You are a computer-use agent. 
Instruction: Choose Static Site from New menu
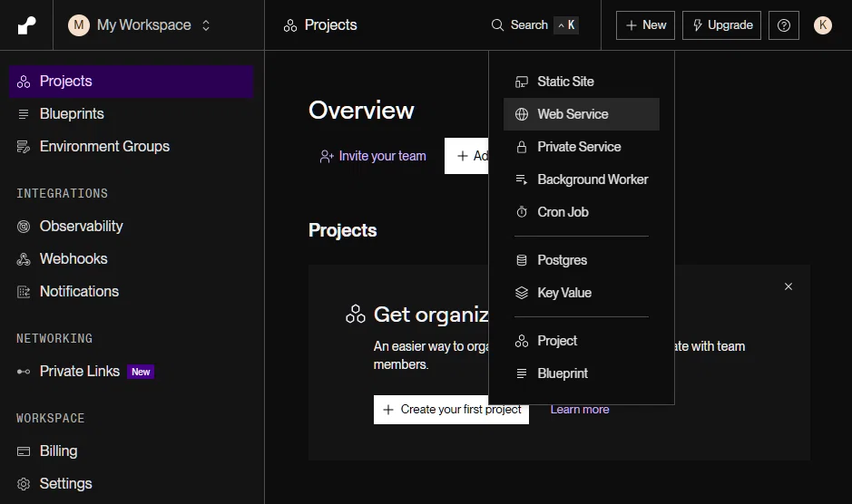click(582, 82)
